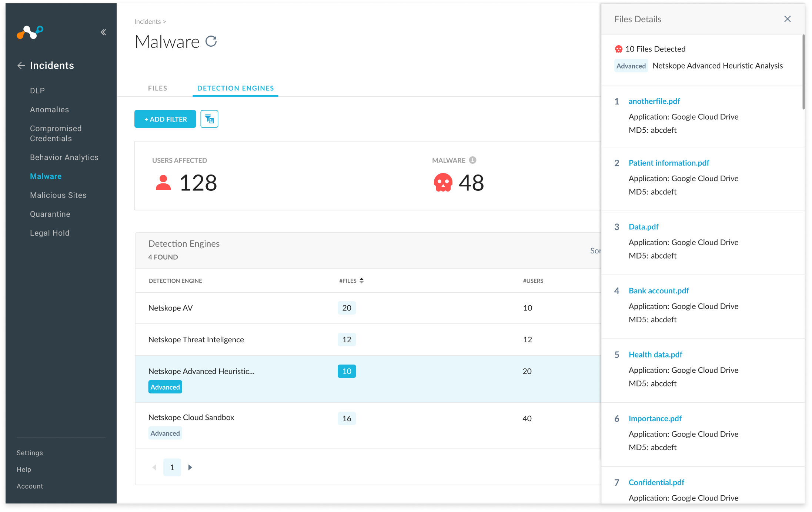Select the DETECTION ENGINES tab
This screenshot has height=512, width=812.
coord(235,88)
